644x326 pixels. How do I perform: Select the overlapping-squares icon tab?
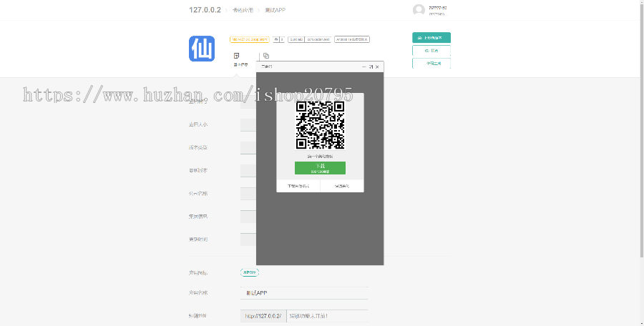[266, 56]
